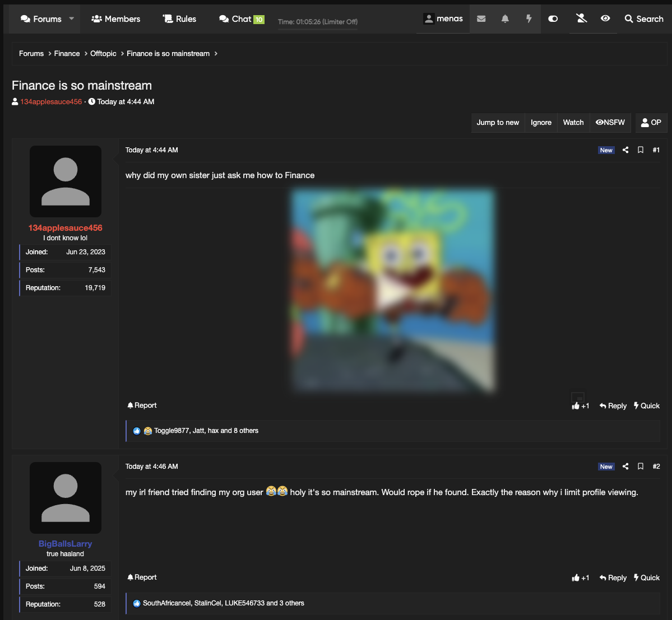Open permalink #1
The height and width of the screenshot is (620, 672).
click(656, 150)
